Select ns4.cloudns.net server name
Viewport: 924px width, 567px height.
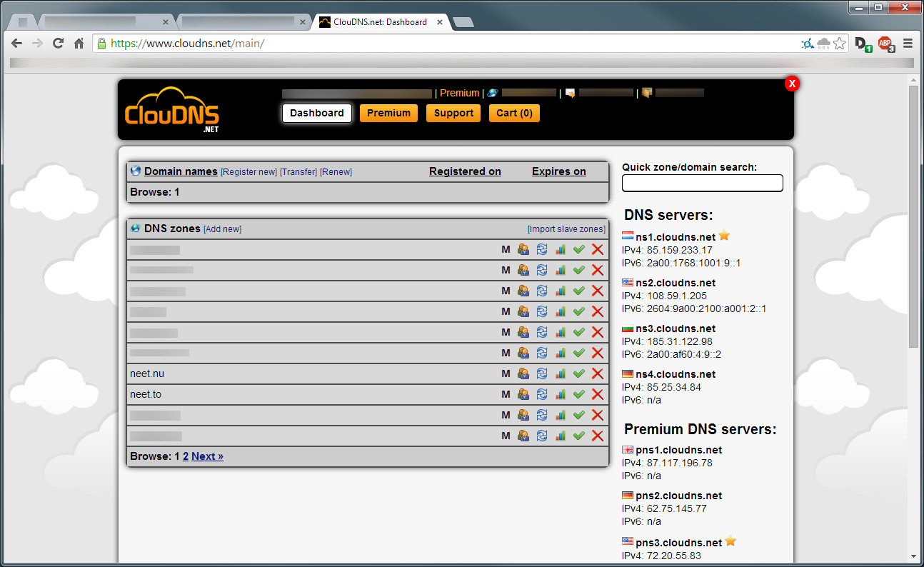[x=676, y=374]
